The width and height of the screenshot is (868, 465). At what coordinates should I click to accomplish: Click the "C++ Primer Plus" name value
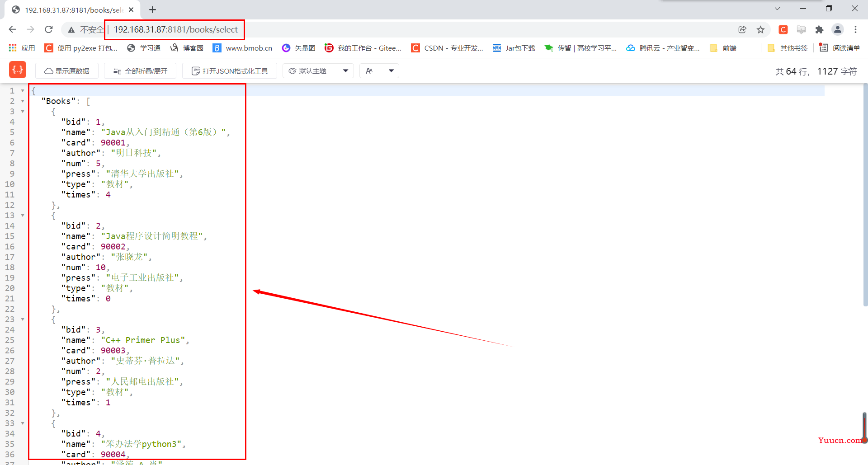[x=143, y=340]
